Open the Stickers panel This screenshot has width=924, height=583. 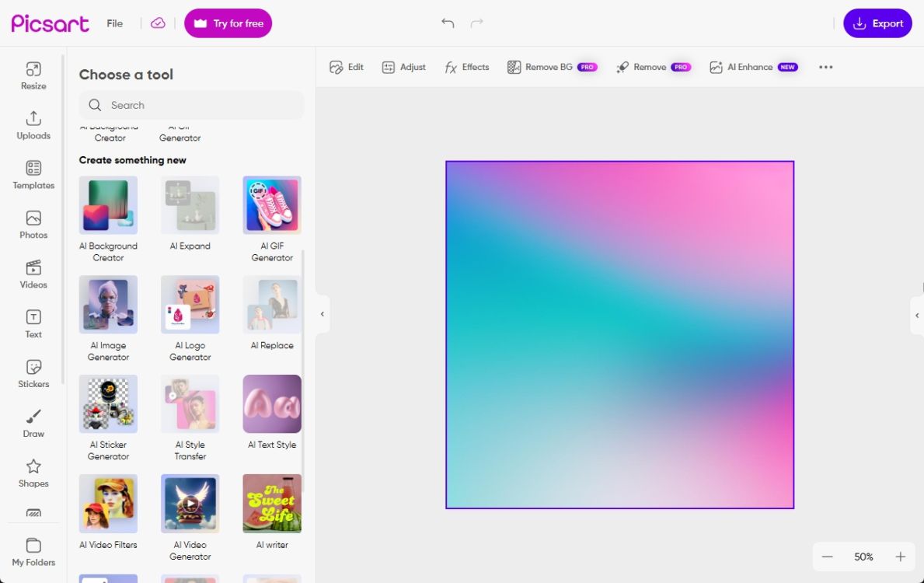33,372
